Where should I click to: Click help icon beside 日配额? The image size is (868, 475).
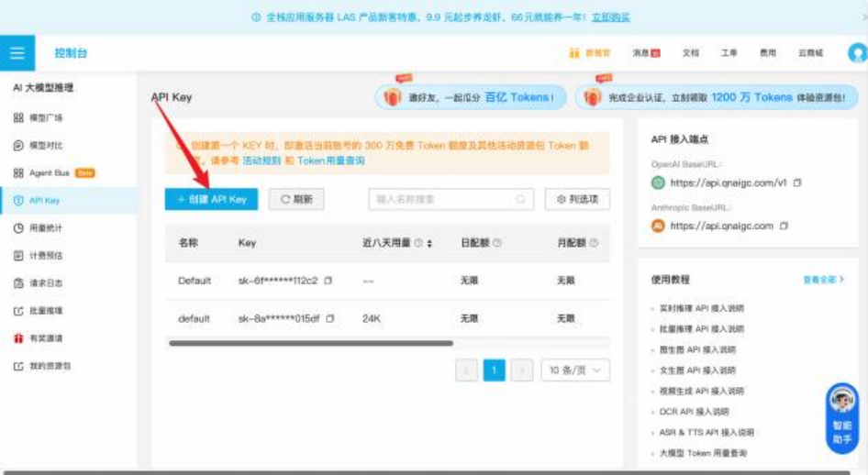click(x=497, y=243)
